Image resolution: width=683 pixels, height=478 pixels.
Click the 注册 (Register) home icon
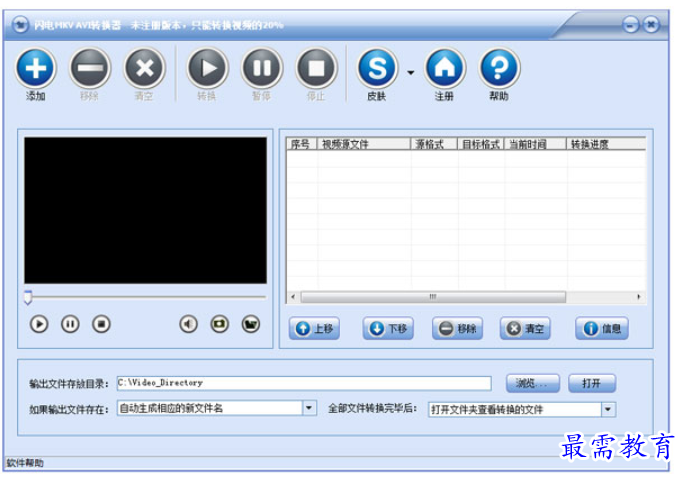point(445,68)
